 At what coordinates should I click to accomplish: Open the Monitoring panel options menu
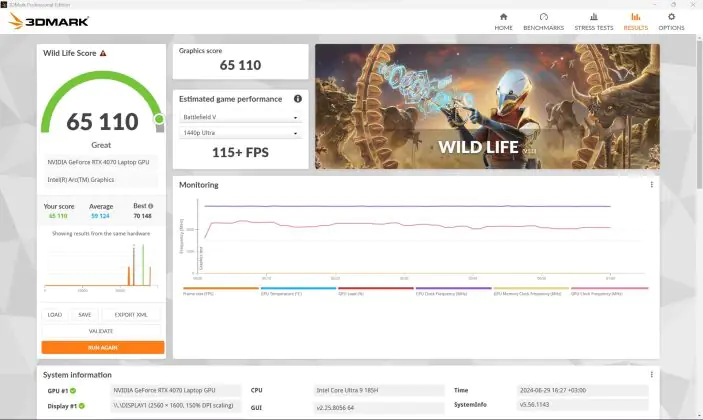click(x=651, y=185)
